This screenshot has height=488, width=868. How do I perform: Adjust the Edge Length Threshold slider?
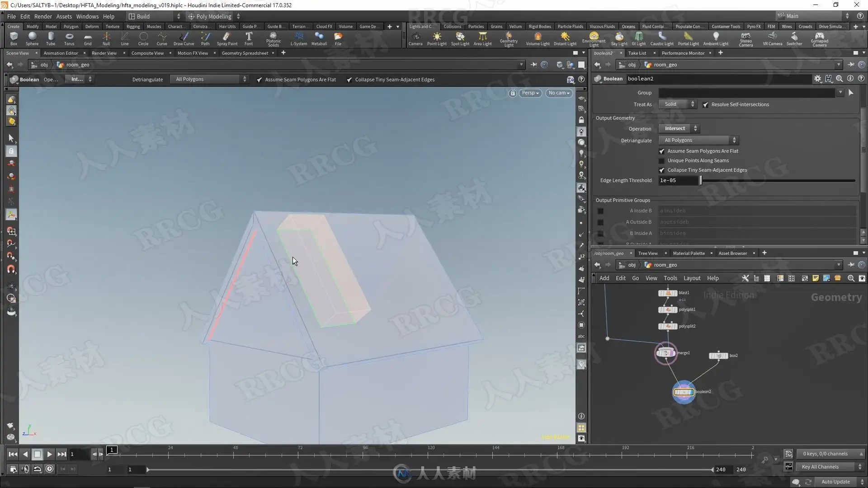coord(701,180)
